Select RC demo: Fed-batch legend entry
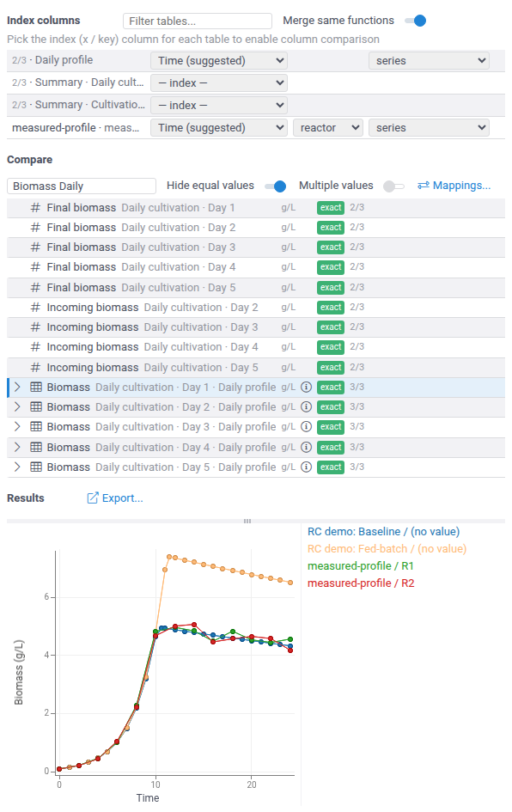 (387, 548)
